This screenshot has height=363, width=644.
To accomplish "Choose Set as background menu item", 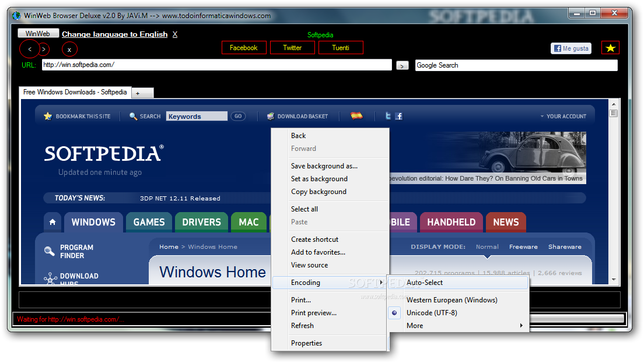I will pyautogui.click(x=330, y=178).
